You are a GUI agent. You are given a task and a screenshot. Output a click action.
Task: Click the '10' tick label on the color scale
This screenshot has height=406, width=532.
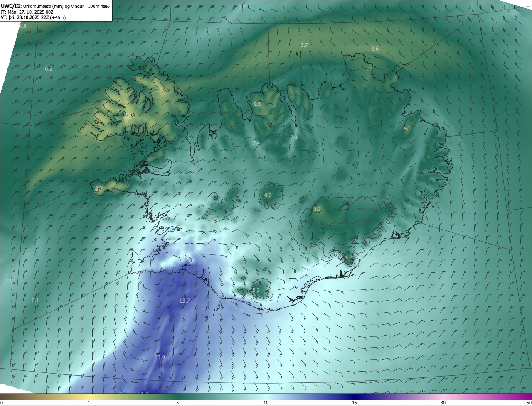pyautogui.click(x=266, y=403)
